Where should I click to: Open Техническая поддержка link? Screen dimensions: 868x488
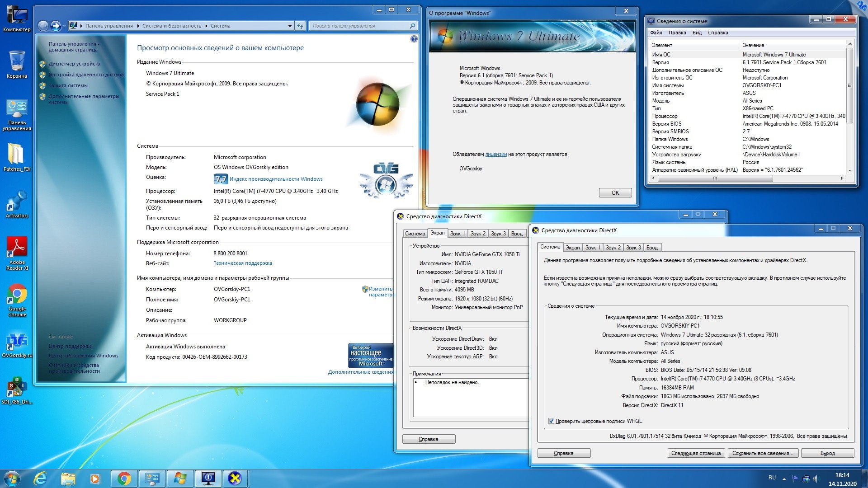(243, 263)
